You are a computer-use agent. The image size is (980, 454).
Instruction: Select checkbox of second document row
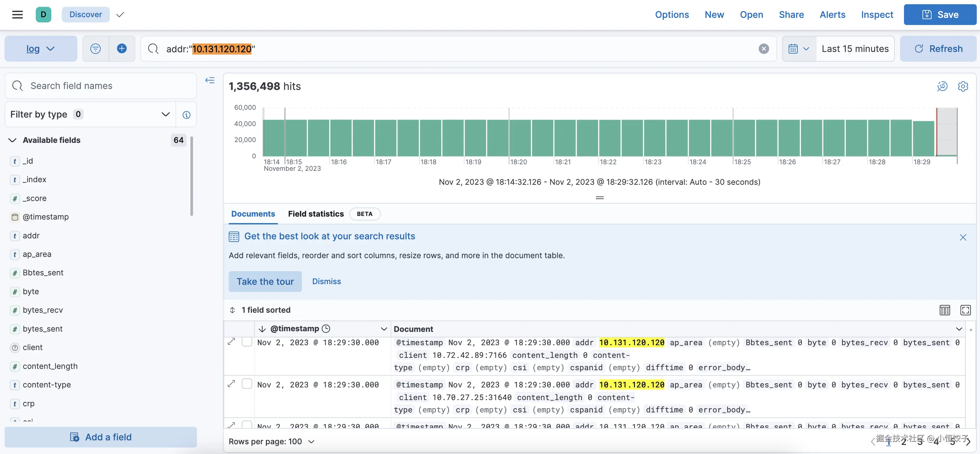click(x=247, y=384)
